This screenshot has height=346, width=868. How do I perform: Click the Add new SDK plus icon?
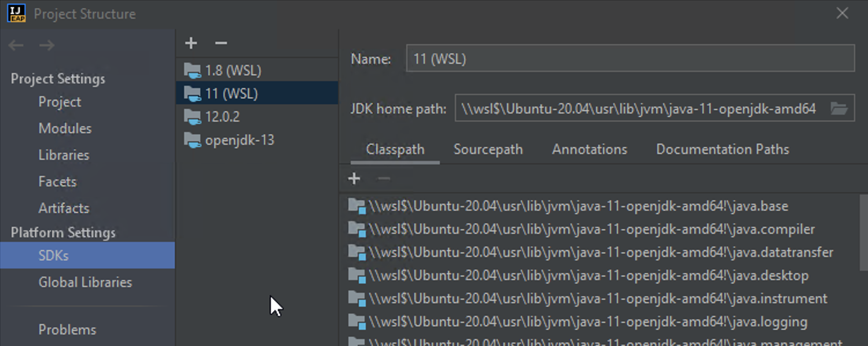(x=191, y=43)
